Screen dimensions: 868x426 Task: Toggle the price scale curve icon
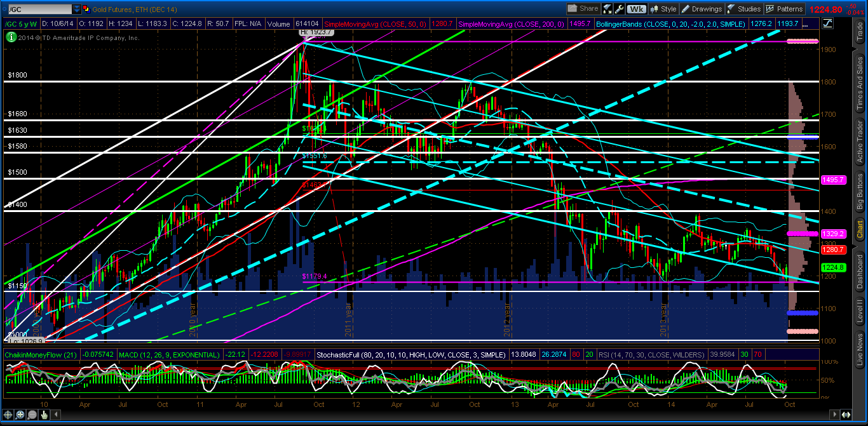pos(828,23)
